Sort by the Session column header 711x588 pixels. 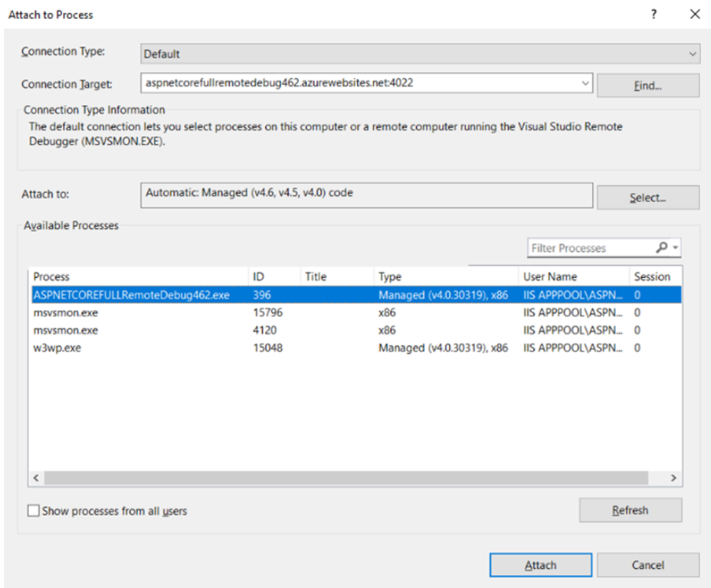(656, 276)
